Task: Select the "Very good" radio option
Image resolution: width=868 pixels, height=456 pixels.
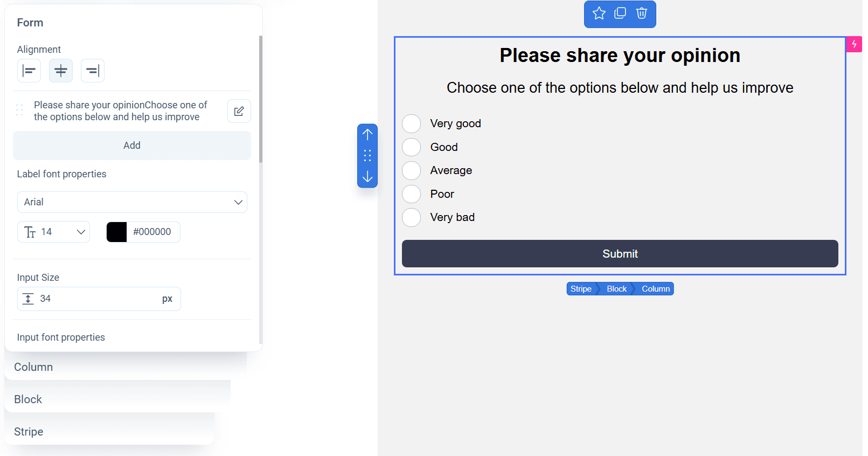Action: pos(412,123)
